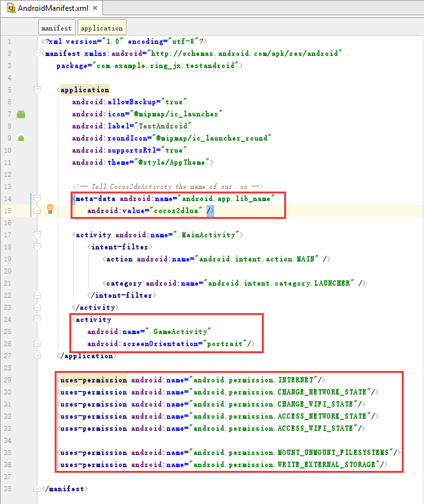Click the closing </application> tag

click(86, 356)
